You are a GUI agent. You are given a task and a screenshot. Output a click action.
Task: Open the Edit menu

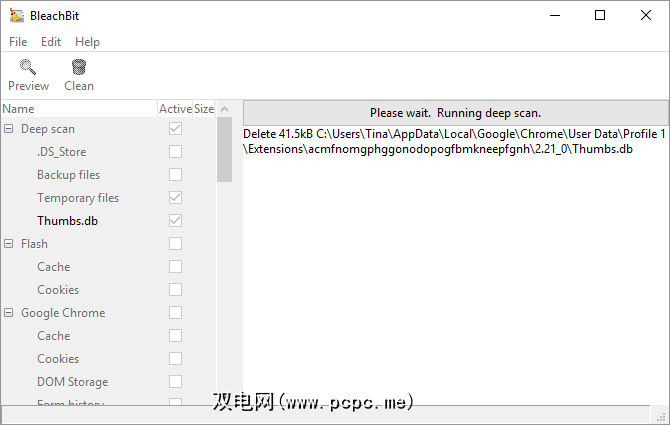point(51,42)
